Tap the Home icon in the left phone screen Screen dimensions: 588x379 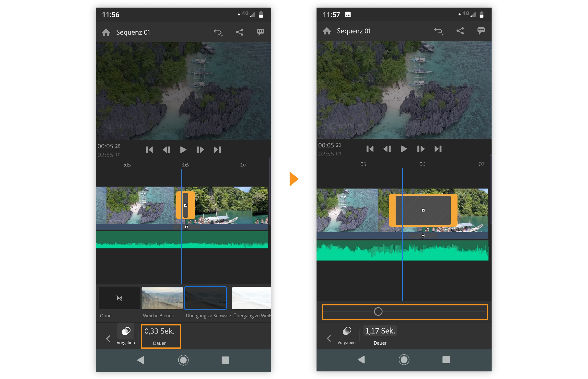(106, 32)
